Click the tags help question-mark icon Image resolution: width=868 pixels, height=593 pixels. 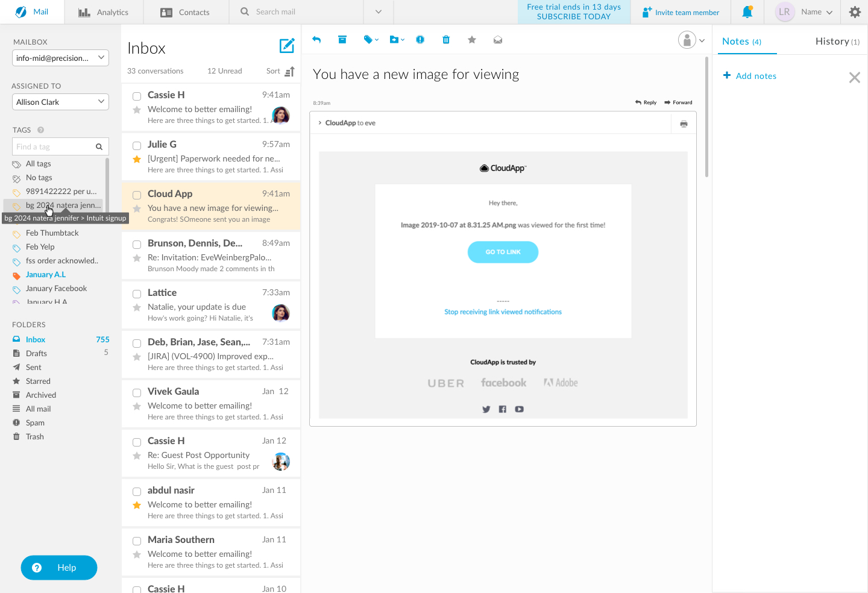[x=41, y=130]
